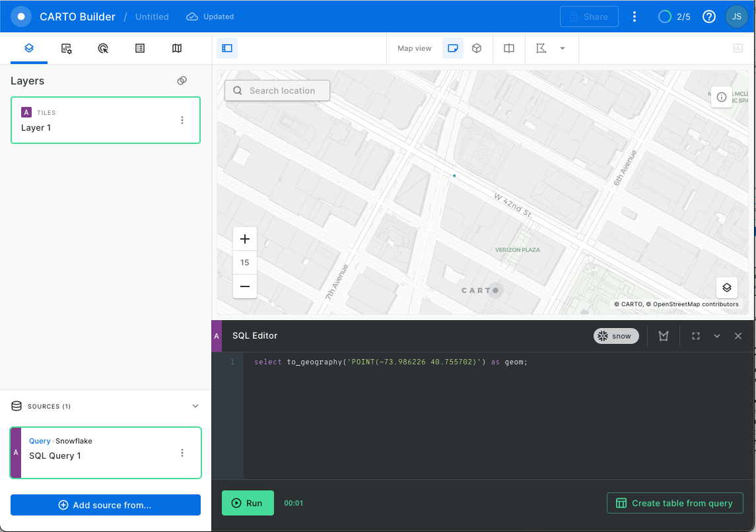Expand SQL Editor to fullscreen
756x532 pixels.
click(x=696, y=336)
